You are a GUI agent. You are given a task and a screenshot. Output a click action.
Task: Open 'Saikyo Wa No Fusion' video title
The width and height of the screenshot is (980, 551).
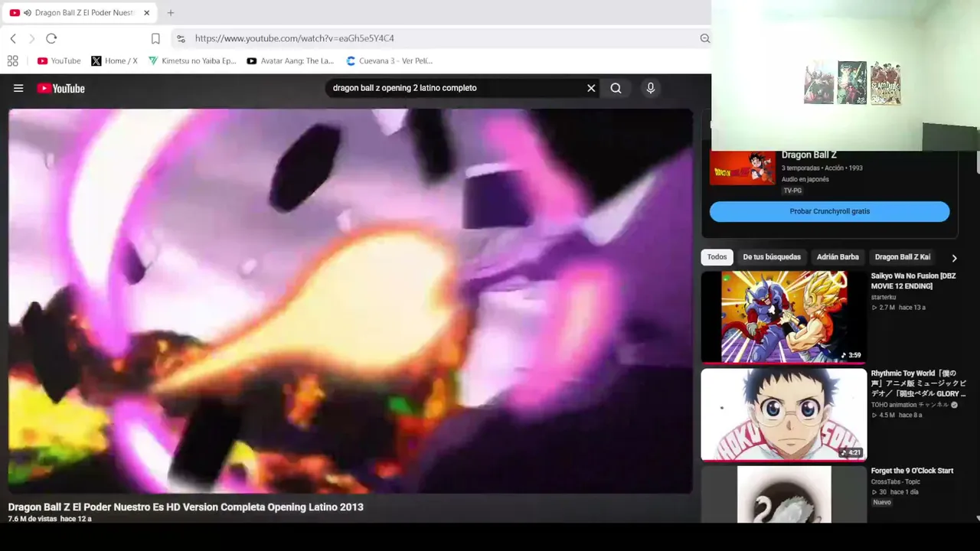pos(913,281)
